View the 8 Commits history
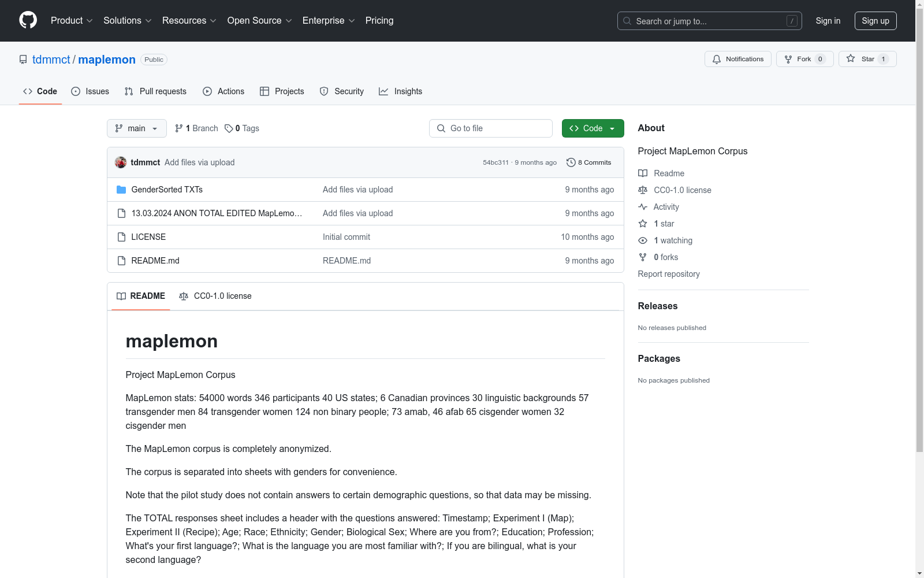Screen dimensions: 924x578 [x=589, y=162]
